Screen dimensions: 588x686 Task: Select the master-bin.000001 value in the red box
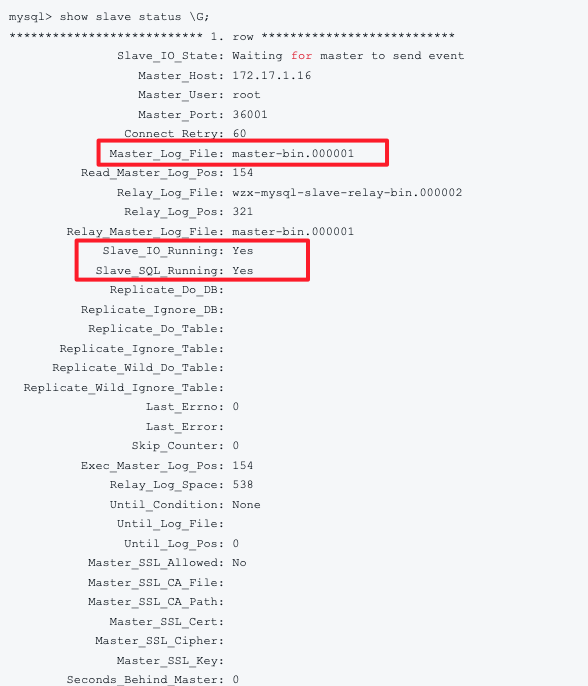click(293, 154)
